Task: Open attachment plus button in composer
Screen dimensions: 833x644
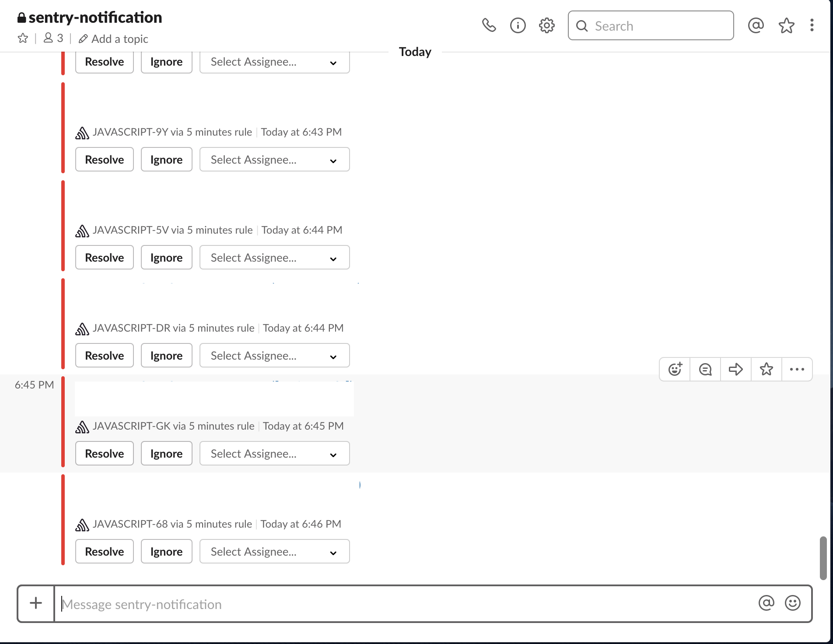Action: [36, 603]
